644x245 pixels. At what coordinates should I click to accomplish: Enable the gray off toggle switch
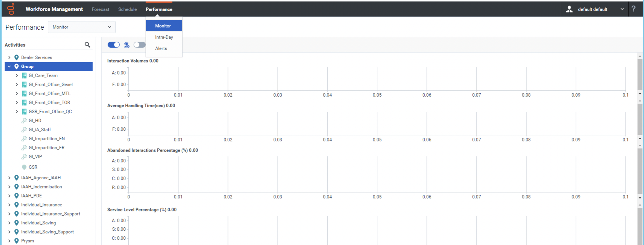[x=139, y=45]
